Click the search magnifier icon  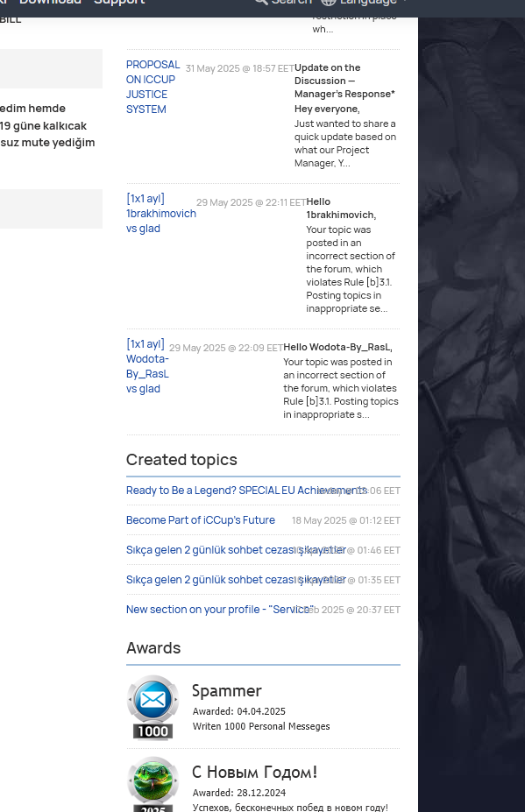[261, 2]
